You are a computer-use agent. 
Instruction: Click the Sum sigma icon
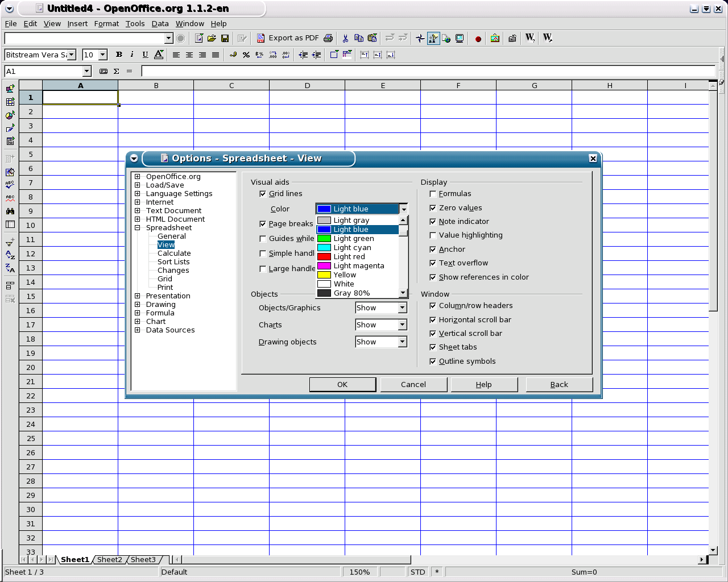click(x=116, y=71)
